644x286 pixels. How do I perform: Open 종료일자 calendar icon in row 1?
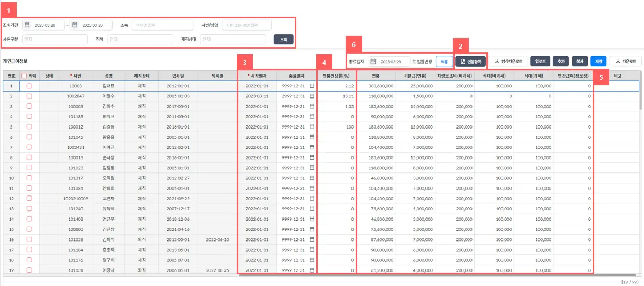point(312,86)
